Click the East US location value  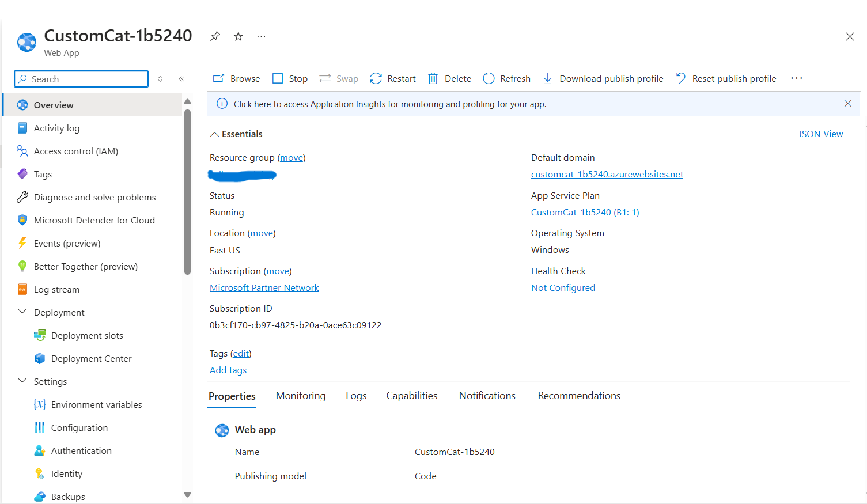(225, 251)
